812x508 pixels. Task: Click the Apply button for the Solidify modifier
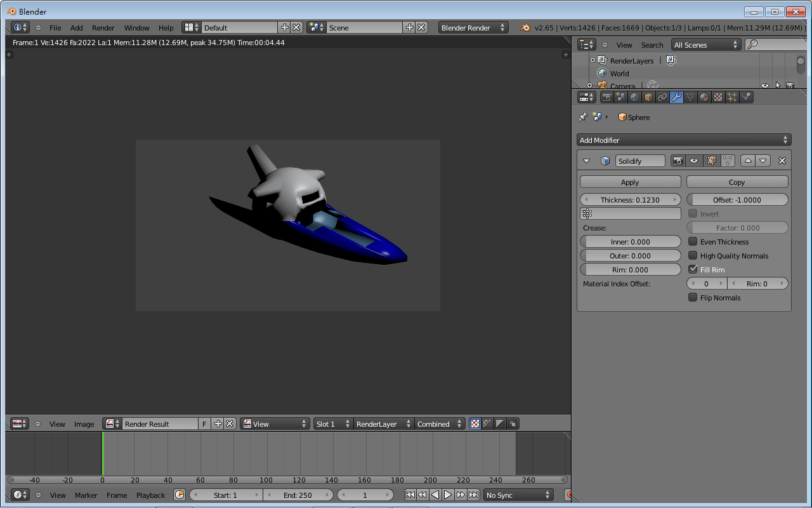click(x=629, y=182)
